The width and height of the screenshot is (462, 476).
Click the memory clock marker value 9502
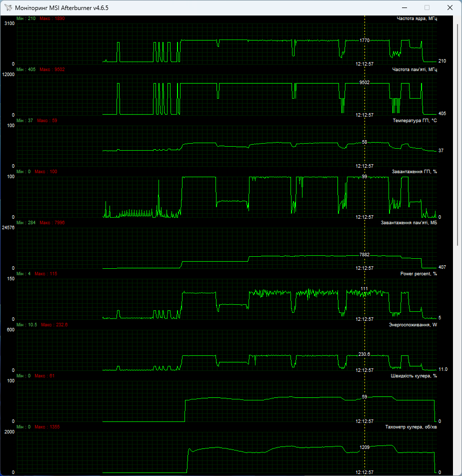[x=364, y=83]
